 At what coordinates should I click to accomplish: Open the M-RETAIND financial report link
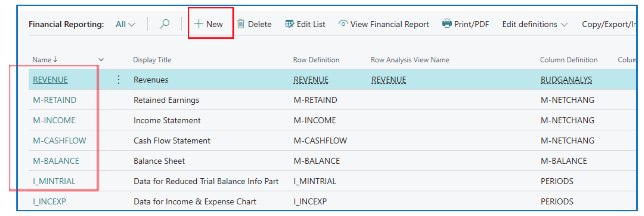(55, 100)
